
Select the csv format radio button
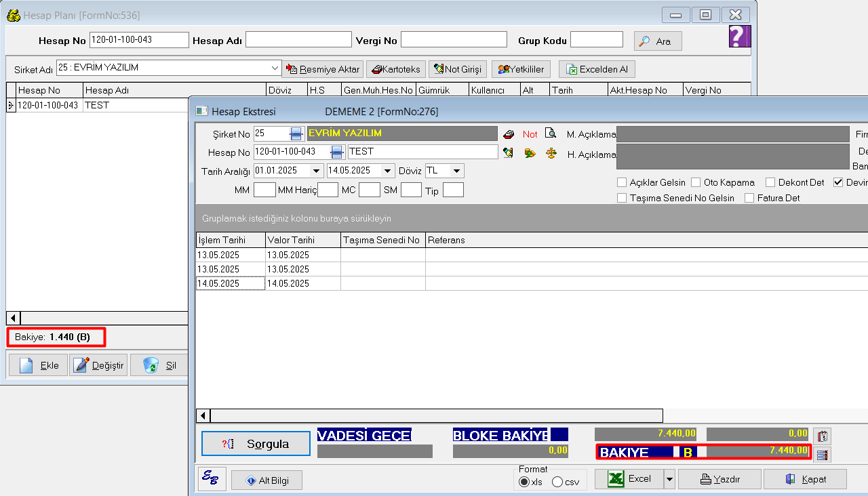557,482
